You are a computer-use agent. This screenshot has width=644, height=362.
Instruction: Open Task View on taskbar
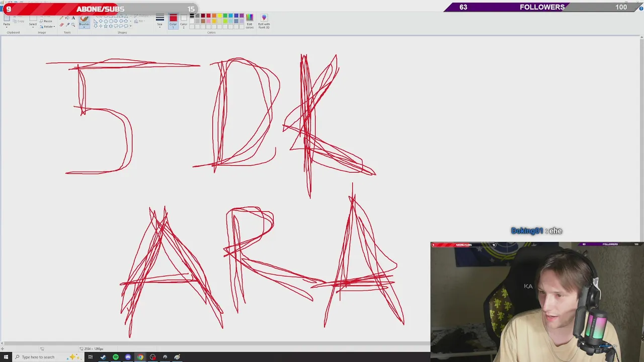(x=91, y=357)
